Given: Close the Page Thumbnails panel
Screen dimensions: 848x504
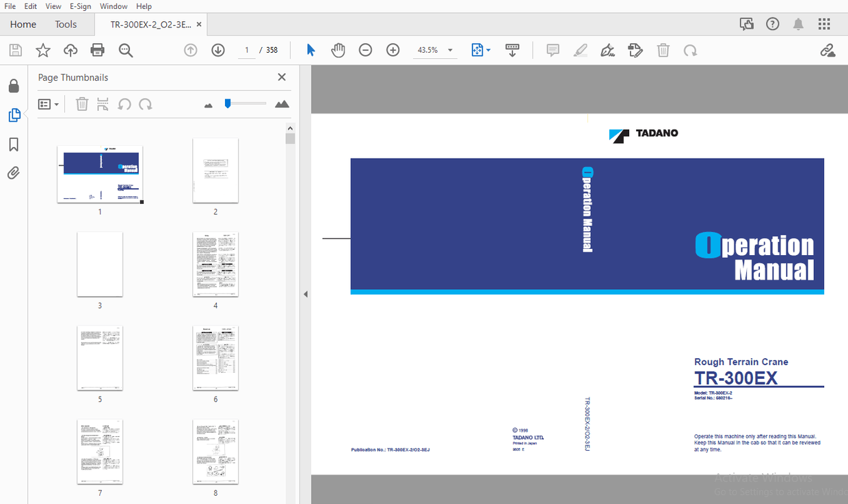Looking at the screenshot, I should [281, 77].
